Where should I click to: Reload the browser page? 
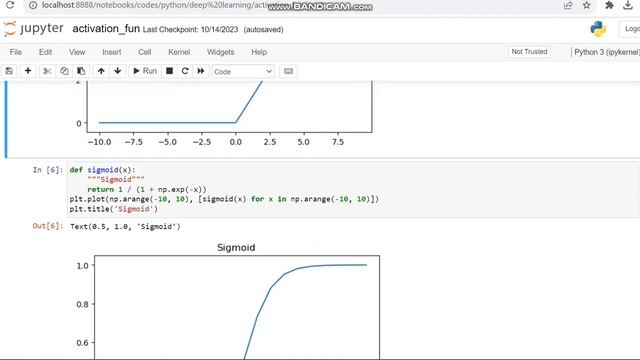pos(10,5)
